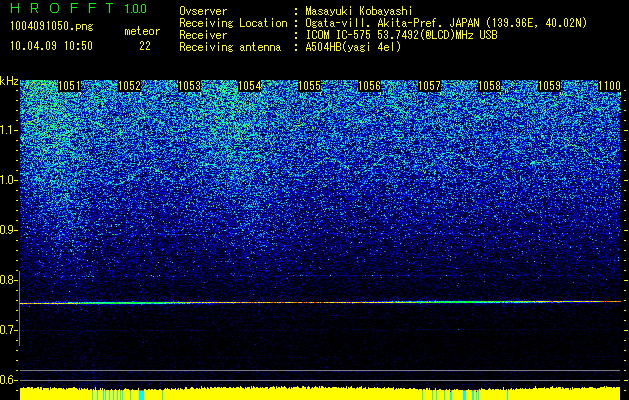Click observer name Masayuki Kobayashi

point(359,11)
